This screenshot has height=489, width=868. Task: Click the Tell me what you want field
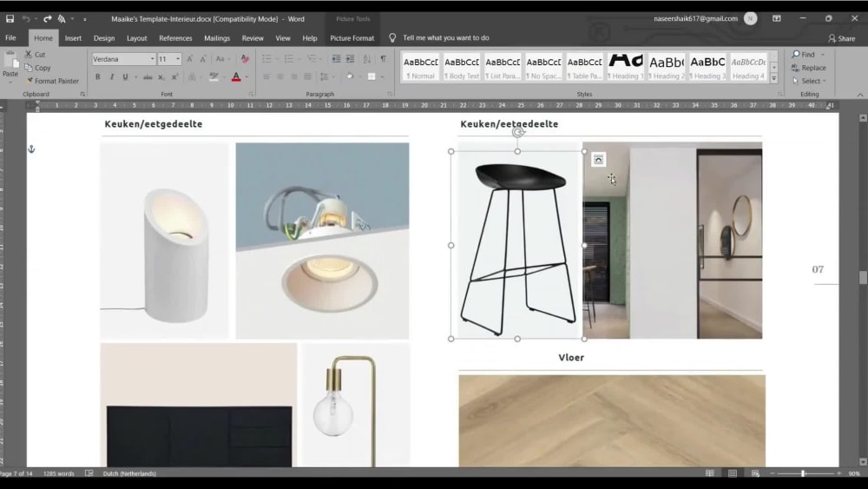(x=445, y=37)
